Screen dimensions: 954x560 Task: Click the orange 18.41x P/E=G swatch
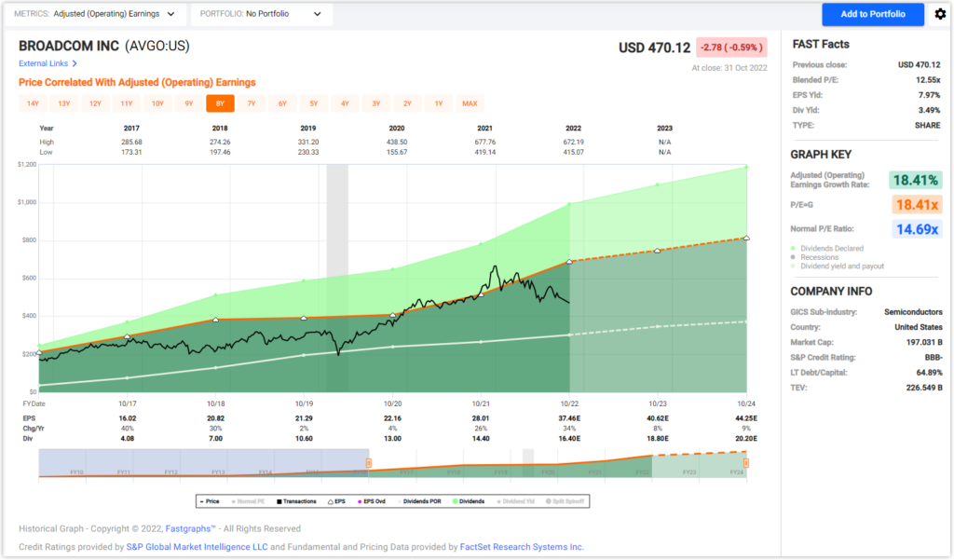(x=917, y=204)
